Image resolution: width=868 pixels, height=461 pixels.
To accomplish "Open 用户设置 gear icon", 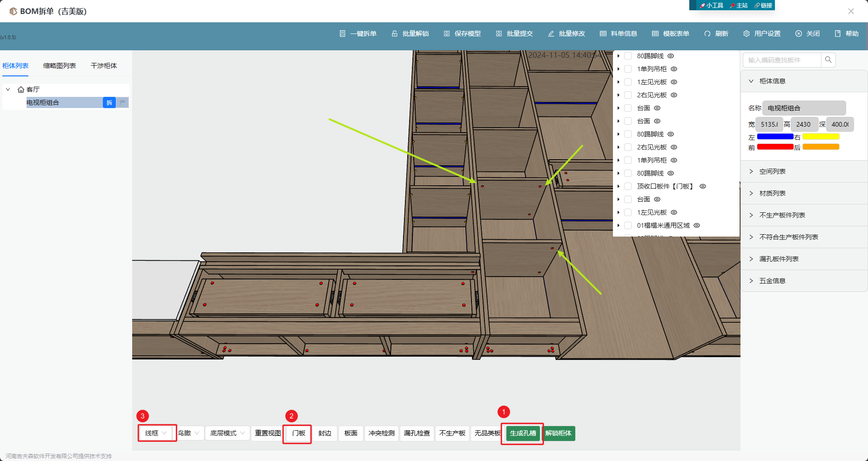I will 747,34.
